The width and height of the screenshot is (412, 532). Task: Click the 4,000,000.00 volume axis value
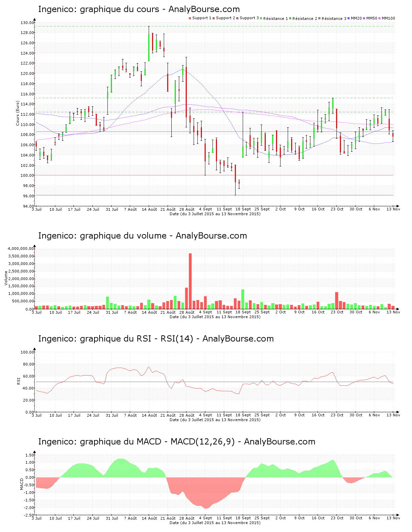[x=21, y=248]
